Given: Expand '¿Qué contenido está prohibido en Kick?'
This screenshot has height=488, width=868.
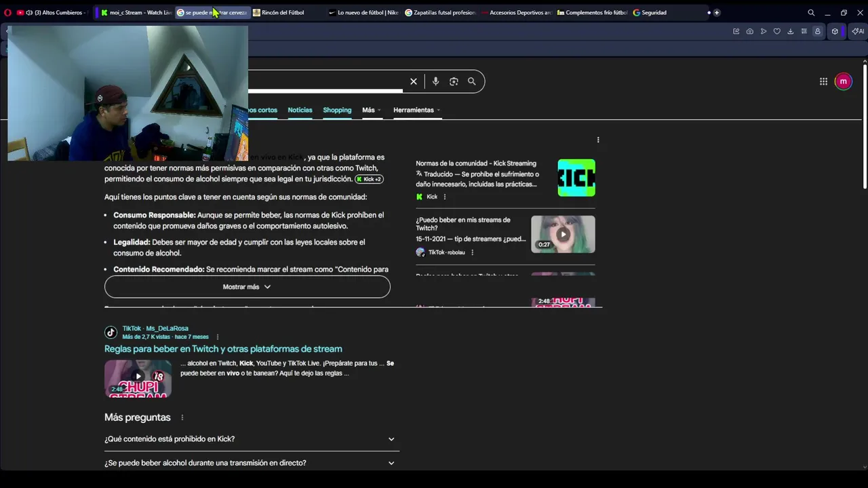Looking at the screenshot, I should point(252,439).
